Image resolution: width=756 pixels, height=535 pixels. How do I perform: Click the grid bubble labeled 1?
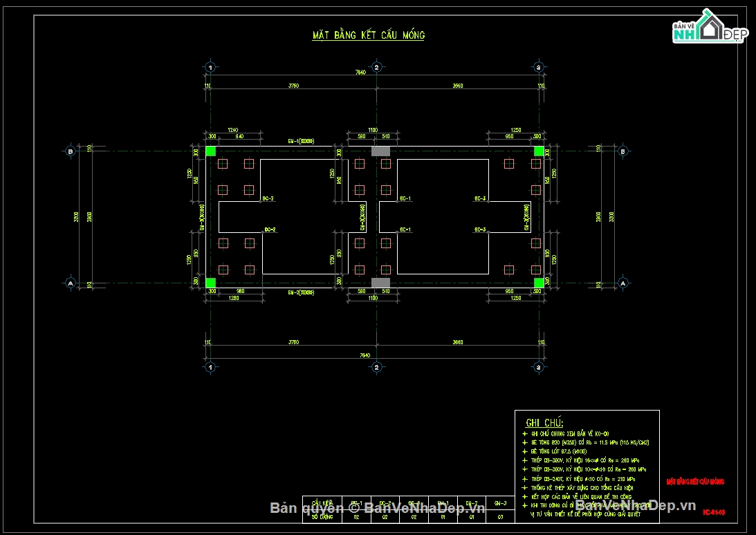[210, 67]
